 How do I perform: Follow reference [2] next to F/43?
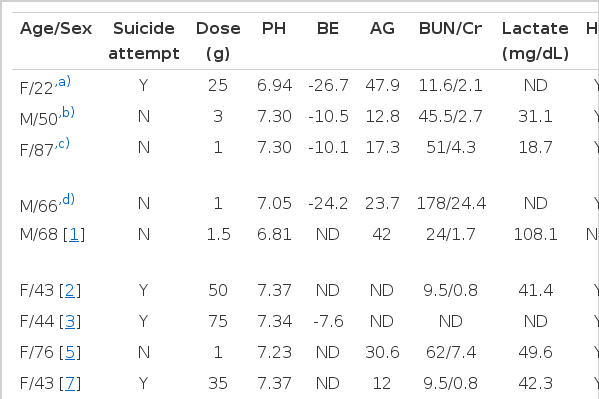70,290
